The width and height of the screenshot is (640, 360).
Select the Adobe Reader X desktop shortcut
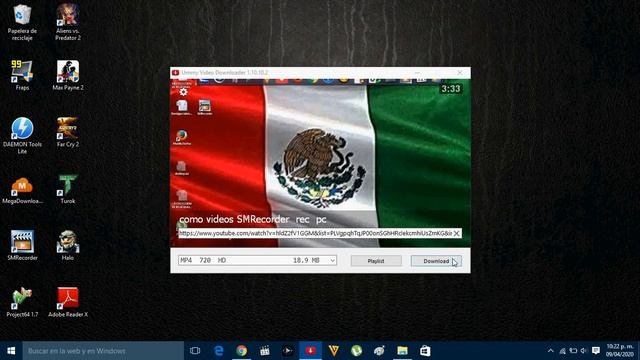click(x=68, y=302)
